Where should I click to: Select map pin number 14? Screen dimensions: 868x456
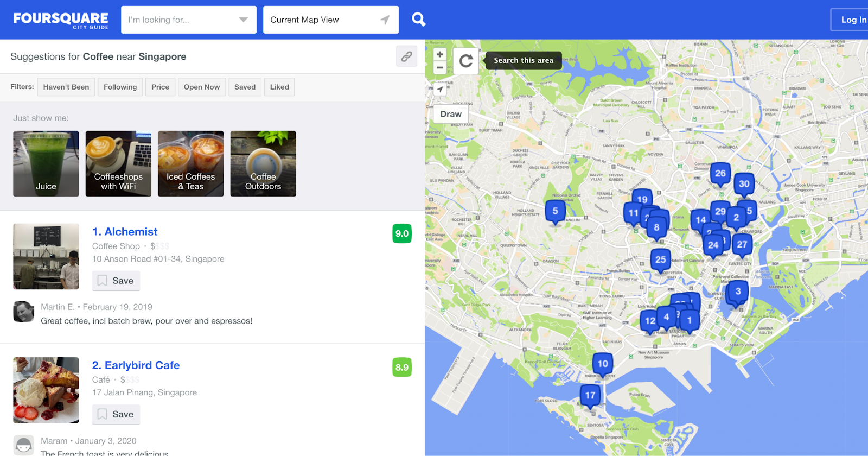(x=700, y=220)
